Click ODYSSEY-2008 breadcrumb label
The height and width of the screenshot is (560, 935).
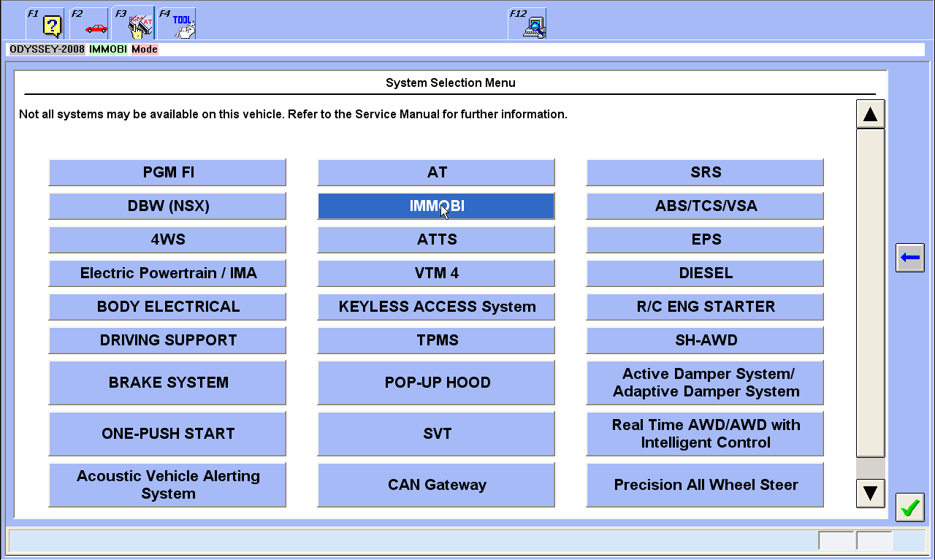click(47, 50)
